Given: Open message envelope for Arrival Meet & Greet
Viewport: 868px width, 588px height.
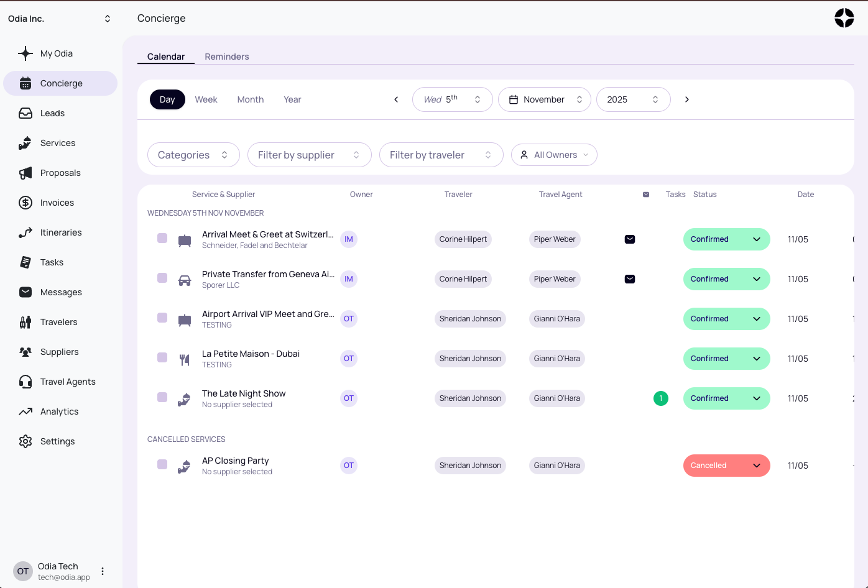Looking at the screenshot, I should click(630, 239).
